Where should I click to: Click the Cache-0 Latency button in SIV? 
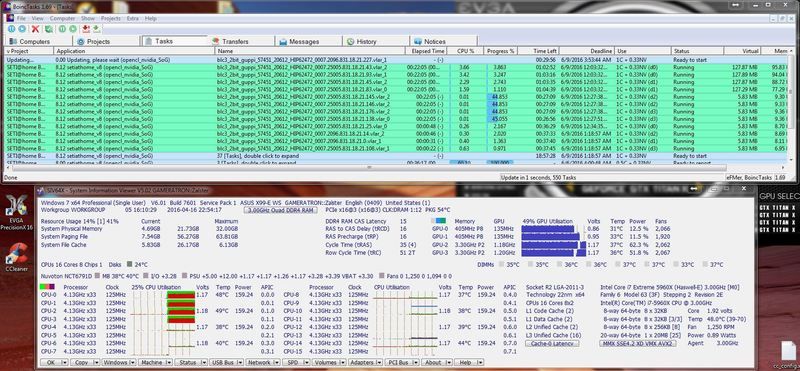click(552, 343)
